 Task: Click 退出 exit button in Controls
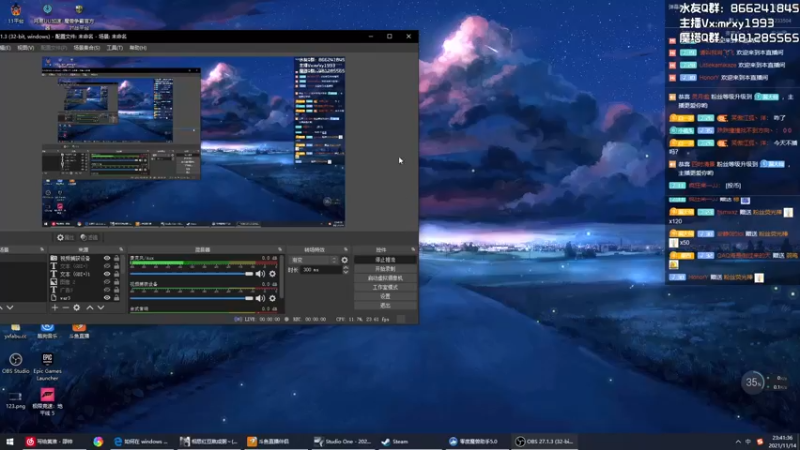[385, 306]
